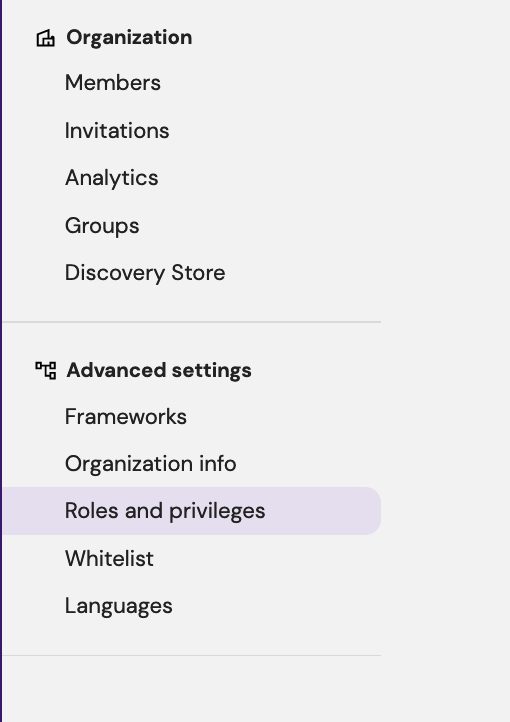
Task: Click the Organization building icon
Action: click(46, 38)
